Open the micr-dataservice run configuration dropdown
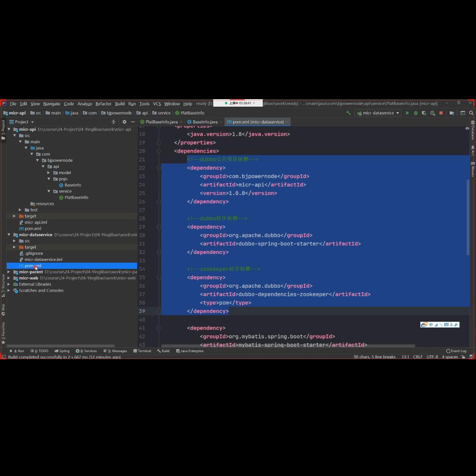The image size is (476, 476). 378,113
